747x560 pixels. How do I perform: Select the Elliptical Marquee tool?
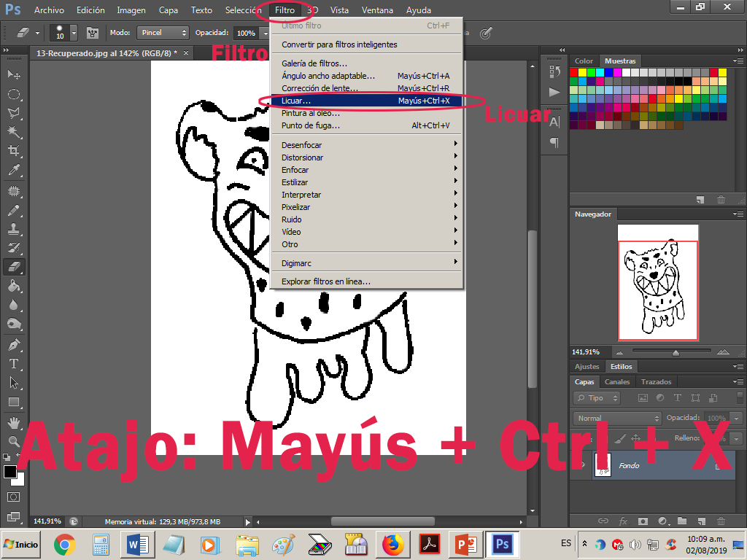point(14,94)
